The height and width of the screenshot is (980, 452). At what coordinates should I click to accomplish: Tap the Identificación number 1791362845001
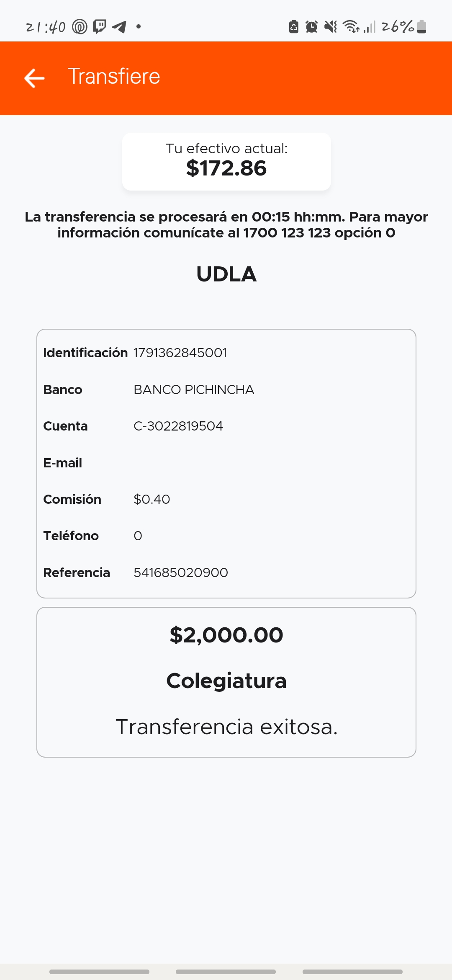tap(180, 353)
